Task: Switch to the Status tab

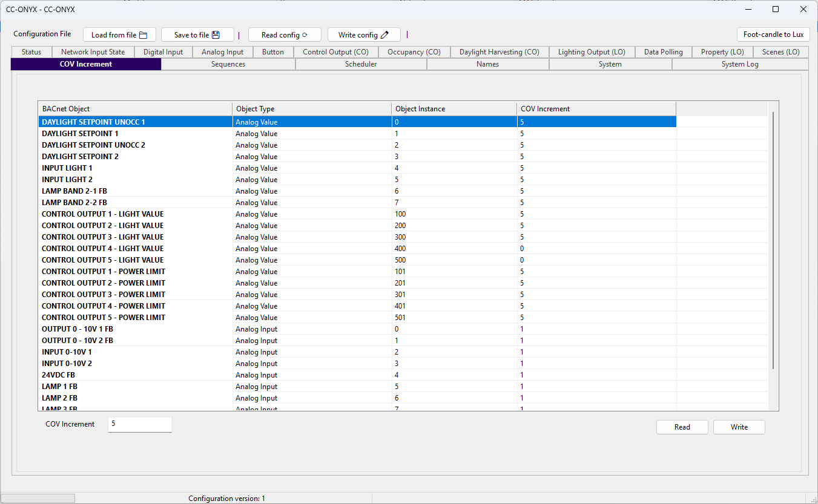Action: [31, 52]
